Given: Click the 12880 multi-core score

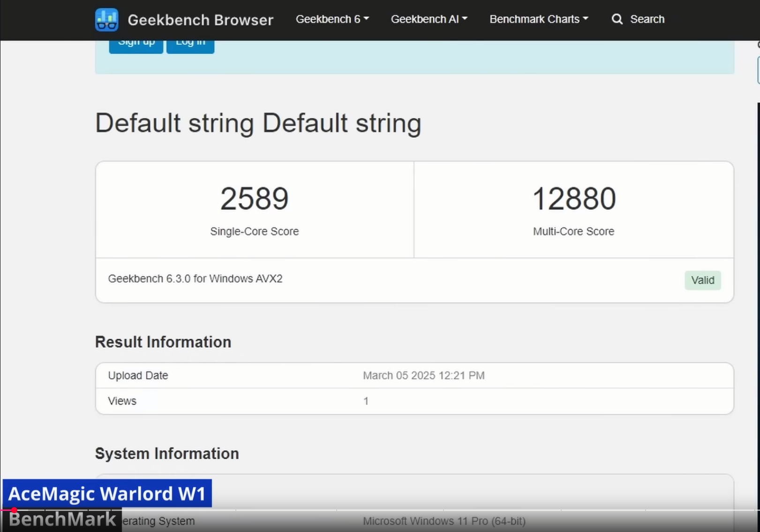Looking at the screenshot, I should [x=574, y=199].
